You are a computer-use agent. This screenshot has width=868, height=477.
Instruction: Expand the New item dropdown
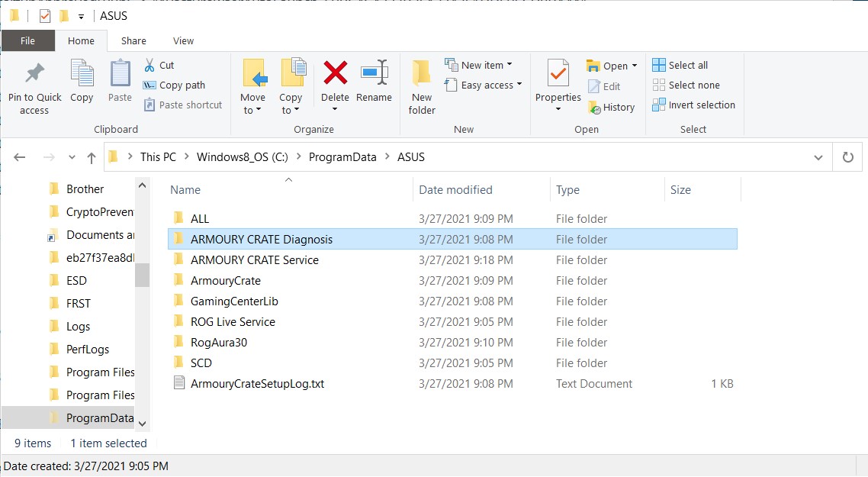510,65
